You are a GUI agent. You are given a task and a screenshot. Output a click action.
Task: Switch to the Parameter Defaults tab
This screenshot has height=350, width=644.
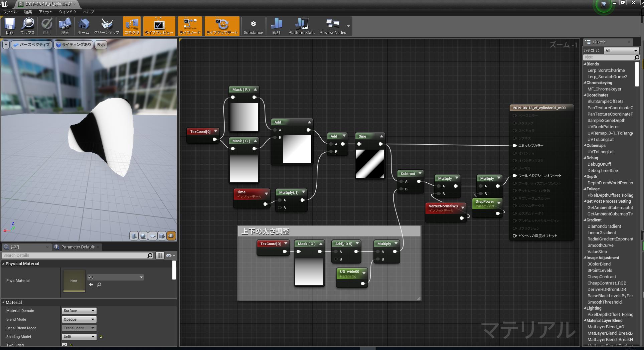coord(77,247)
